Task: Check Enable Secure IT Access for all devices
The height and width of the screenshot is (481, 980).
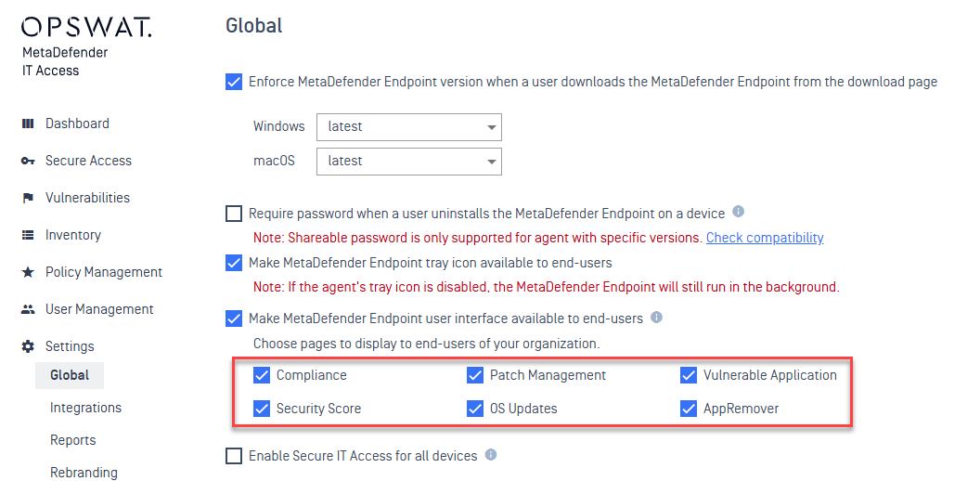Action: pyautogui.click(x=234, y=456)
